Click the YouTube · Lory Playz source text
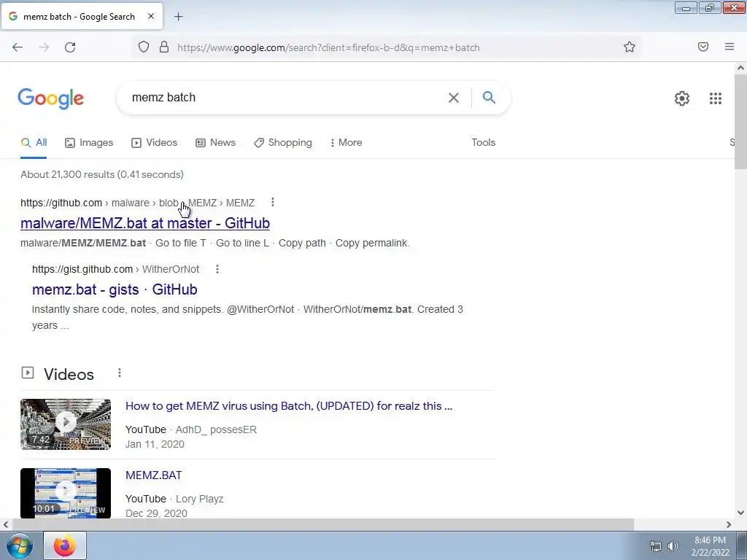Screen dimensions: 747x560 coord(174,499)
